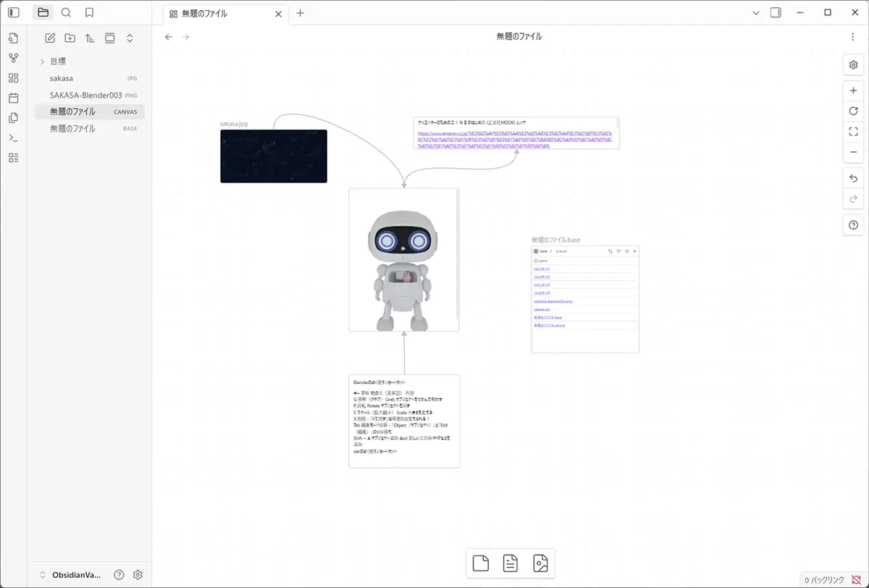Open canvas settings gear icon
This screenshot has width=869, height=588.
tap(853, 65)
